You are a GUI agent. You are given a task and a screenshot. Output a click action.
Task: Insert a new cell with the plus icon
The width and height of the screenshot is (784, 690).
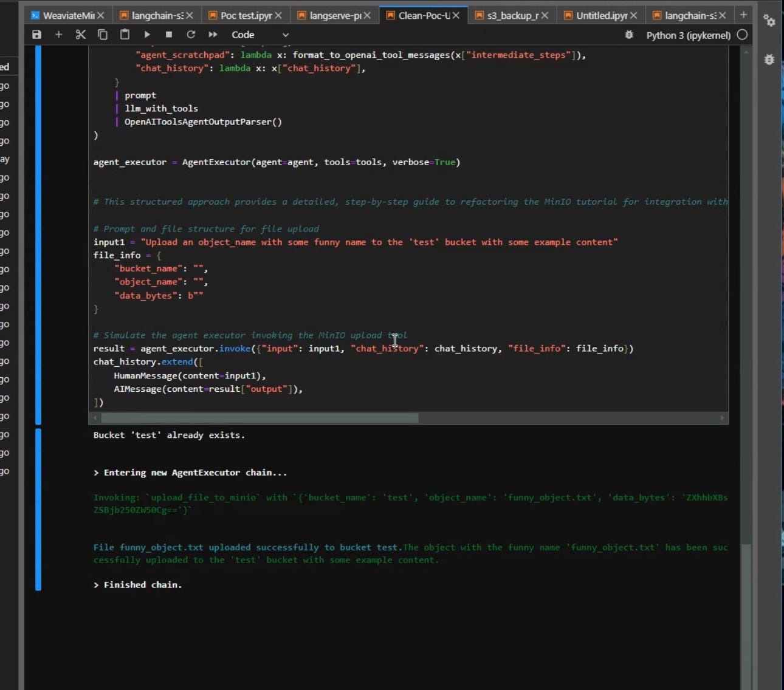[59, 35]
